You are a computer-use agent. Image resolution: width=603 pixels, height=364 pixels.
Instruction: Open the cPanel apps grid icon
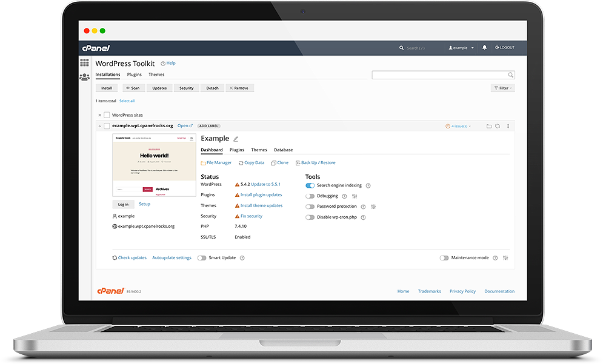(84, 62)
